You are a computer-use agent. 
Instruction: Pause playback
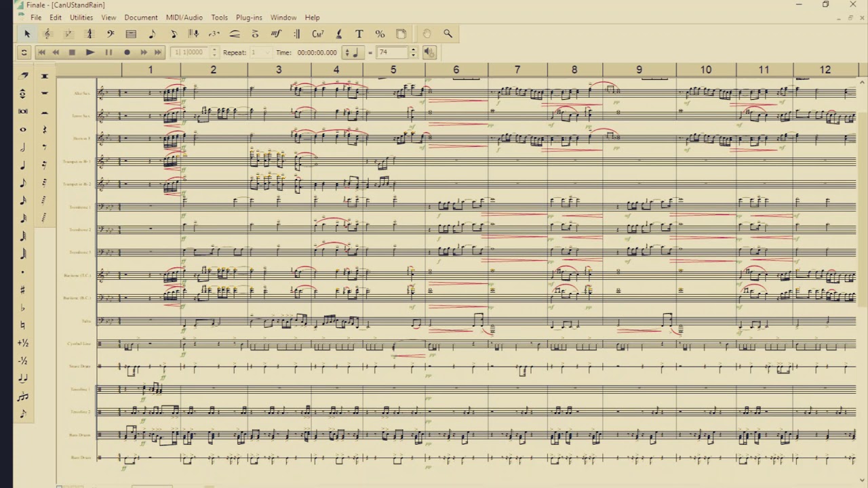tap(108, 52)
